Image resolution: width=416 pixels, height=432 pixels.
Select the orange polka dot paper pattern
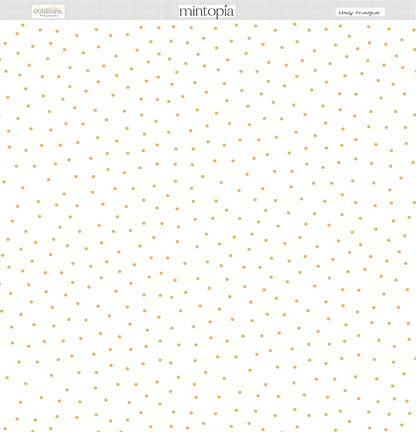pos(208,226)
